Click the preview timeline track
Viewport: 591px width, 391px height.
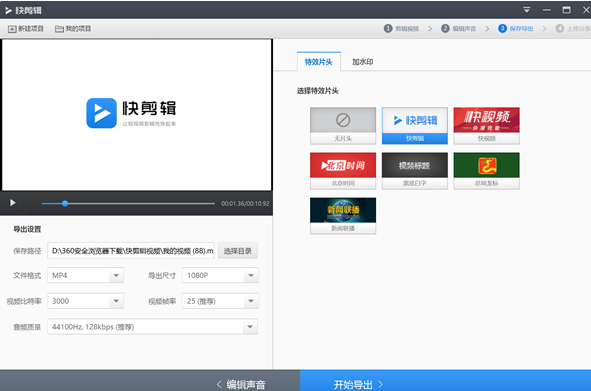[128, 204]
